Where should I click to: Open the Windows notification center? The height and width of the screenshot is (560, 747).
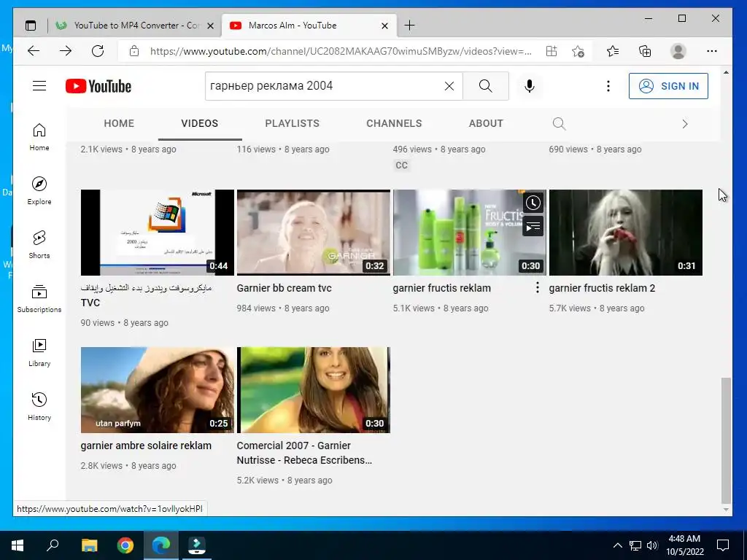(723, 545)
